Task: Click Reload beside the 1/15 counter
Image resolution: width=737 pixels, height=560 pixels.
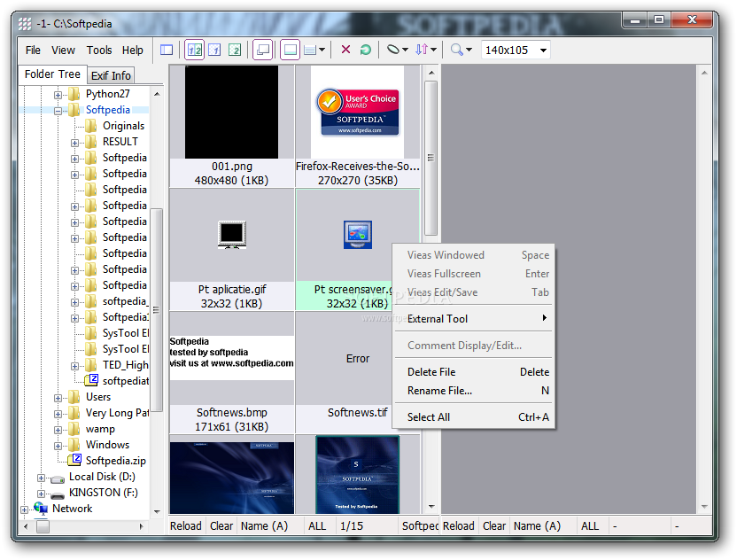Action: tap(186, 525)
